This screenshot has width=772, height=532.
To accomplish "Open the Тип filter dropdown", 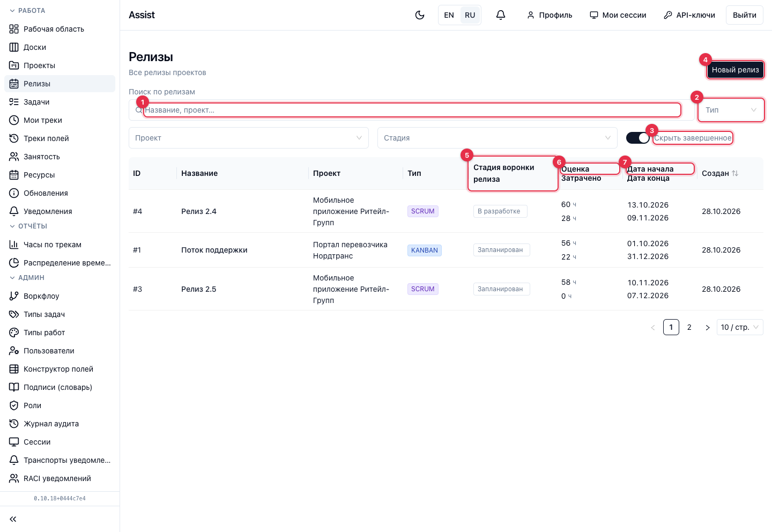I will pyautogui.click(x=731, y=110).
